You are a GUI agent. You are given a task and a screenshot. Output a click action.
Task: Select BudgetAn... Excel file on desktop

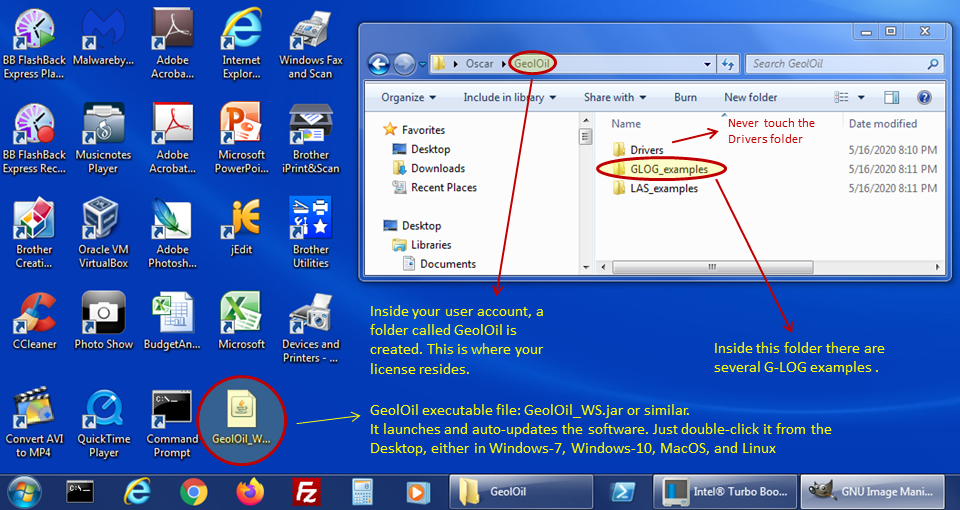point(173,321)
